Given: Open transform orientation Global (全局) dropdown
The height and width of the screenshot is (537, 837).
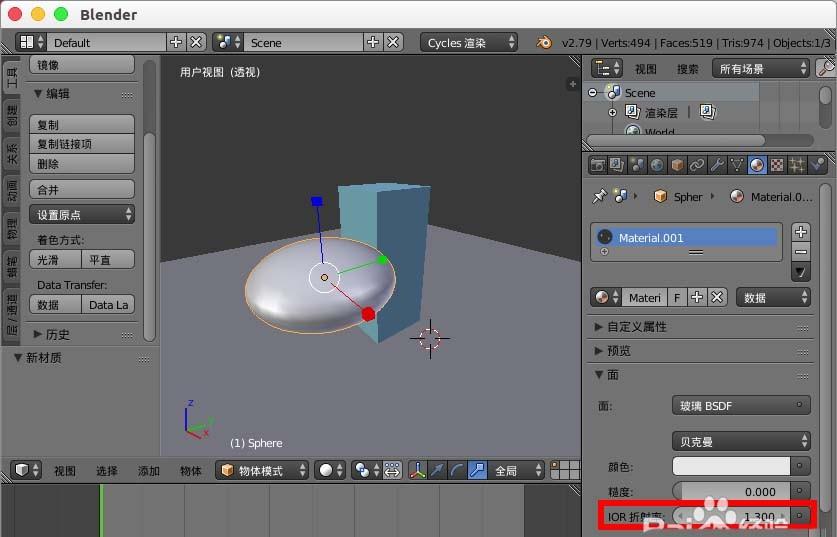Looking at the screenshot, I should click(x=516, y=470).
